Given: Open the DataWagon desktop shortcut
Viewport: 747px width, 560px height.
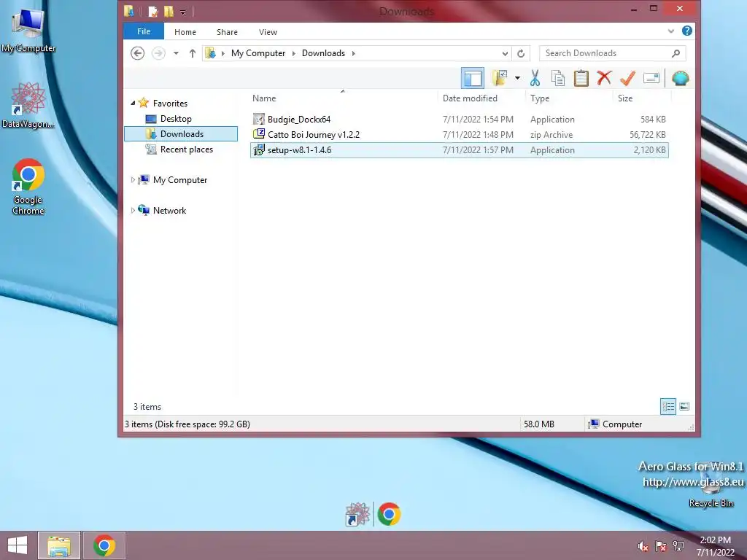Looking at the screenshot, I should tap(28, 105).
